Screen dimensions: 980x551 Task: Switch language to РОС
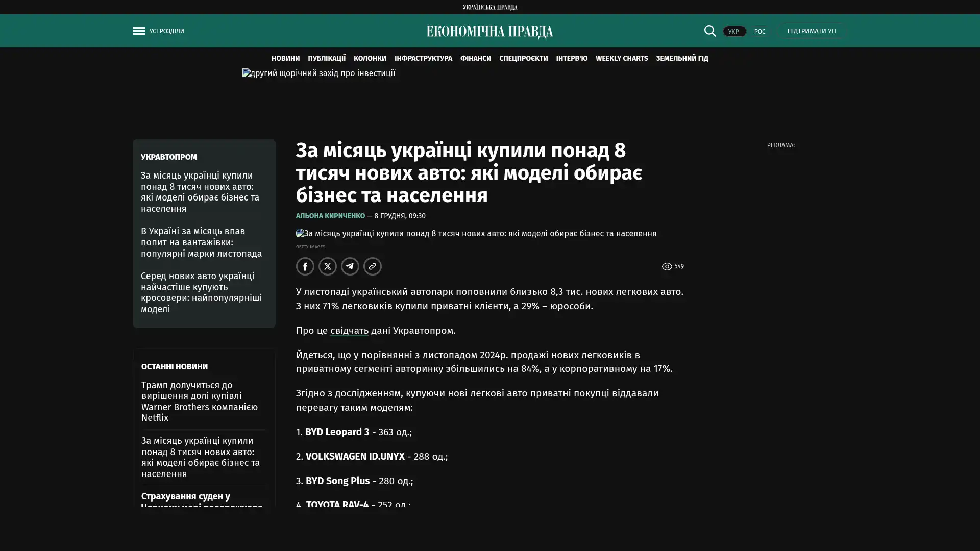click(759, 32)
